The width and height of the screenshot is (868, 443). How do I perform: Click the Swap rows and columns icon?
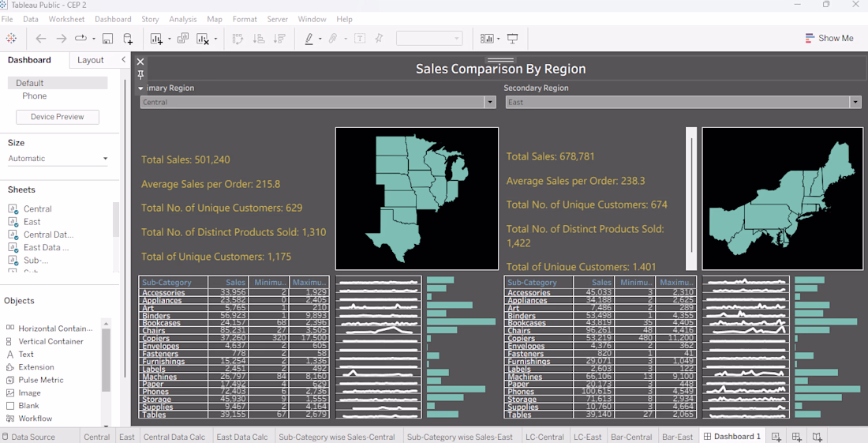[238, 38]
